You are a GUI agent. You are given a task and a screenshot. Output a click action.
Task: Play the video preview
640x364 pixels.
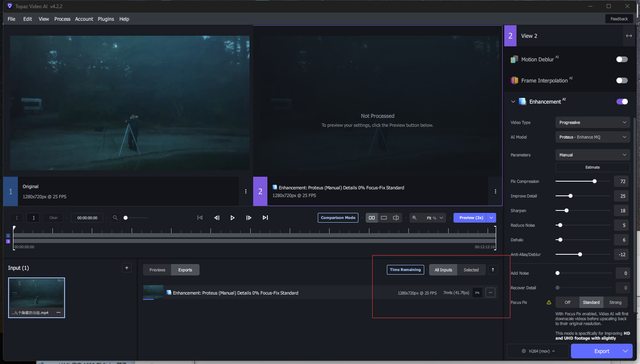tap(232, 218)
